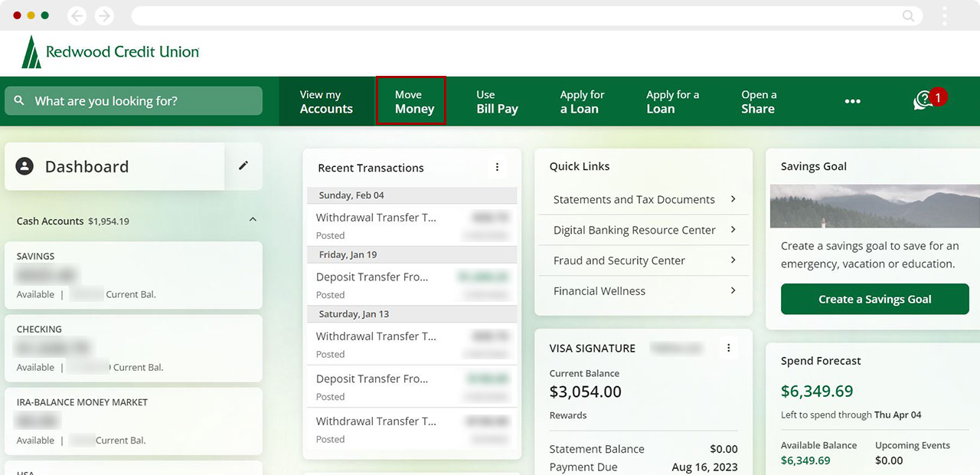Click the Spend Forecast title
The width and height of the screenshot is (980, 475).
point(821,361)
